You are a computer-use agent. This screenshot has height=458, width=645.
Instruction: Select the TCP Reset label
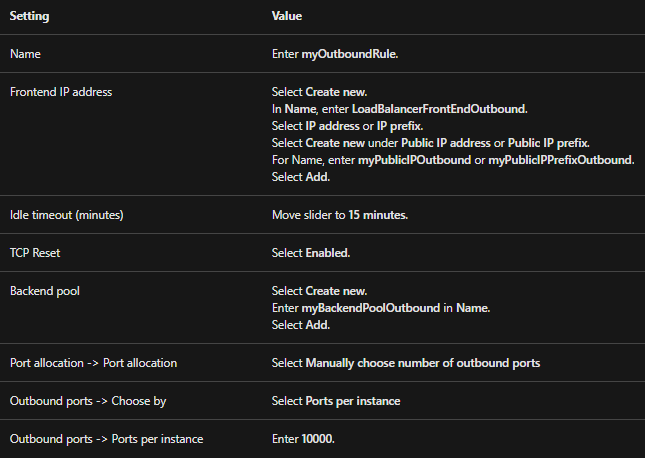[35, 253]
